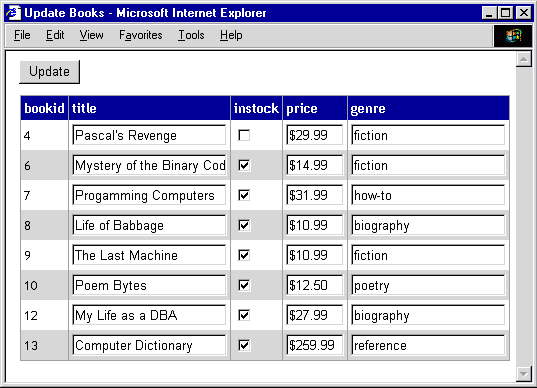The image size is (537, 388).
Task: Click the Windows logo throbber icon
Action: pos(513,36)
